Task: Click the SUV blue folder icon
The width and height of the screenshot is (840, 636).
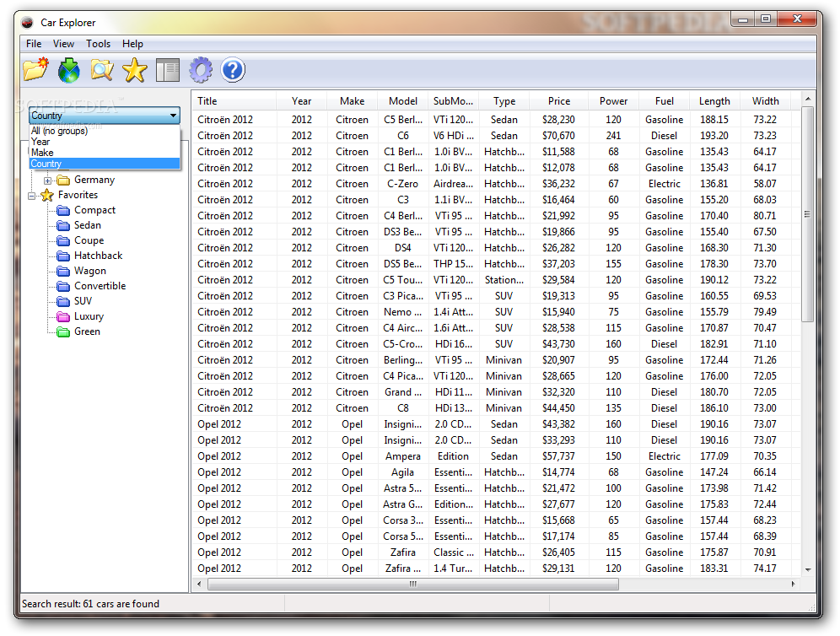Action: 64,301
